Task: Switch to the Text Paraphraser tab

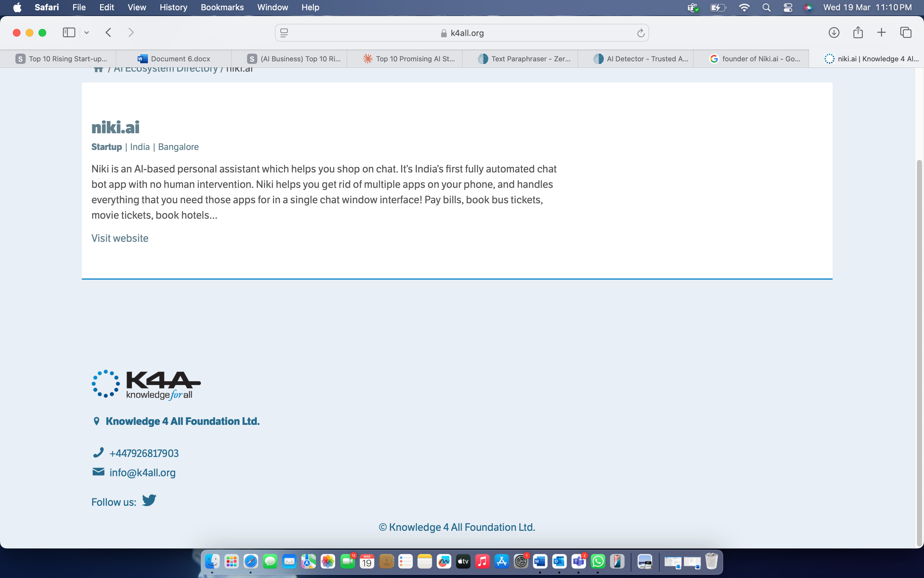Action: [520, 58]
